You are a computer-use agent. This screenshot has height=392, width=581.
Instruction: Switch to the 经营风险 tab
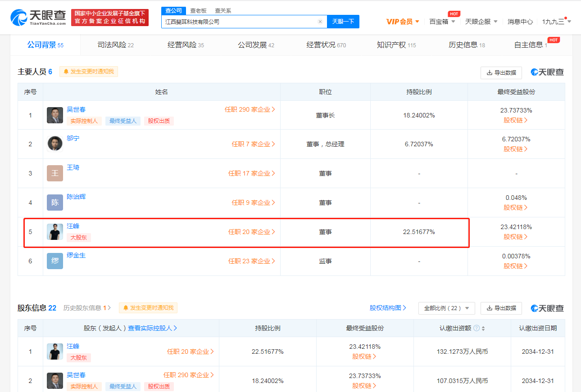[186, 45]
